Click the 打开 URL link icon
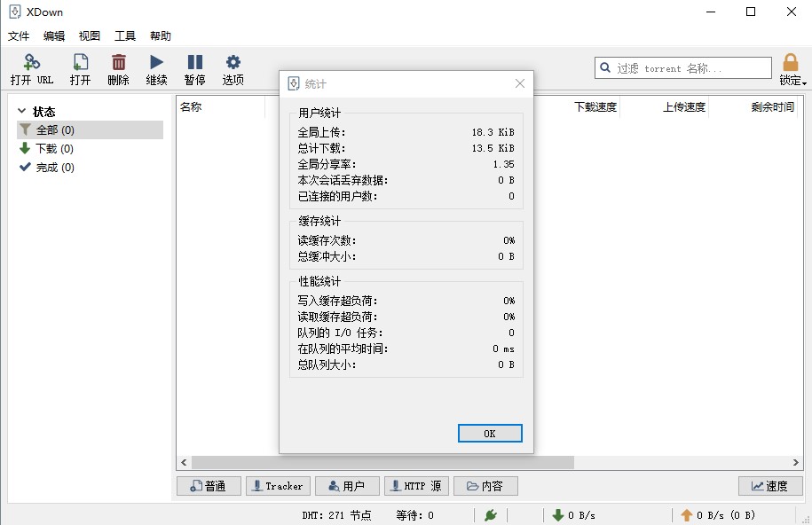 click(32, 62)
